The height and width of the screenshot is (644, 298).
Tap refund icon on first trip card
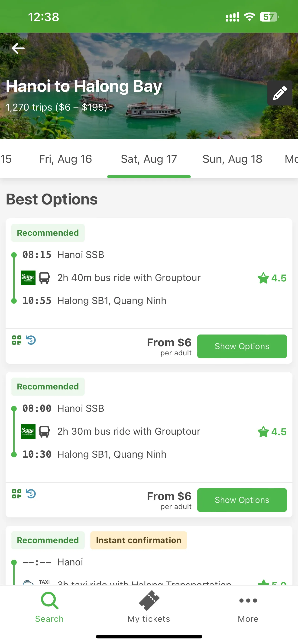tap(31, 340)
